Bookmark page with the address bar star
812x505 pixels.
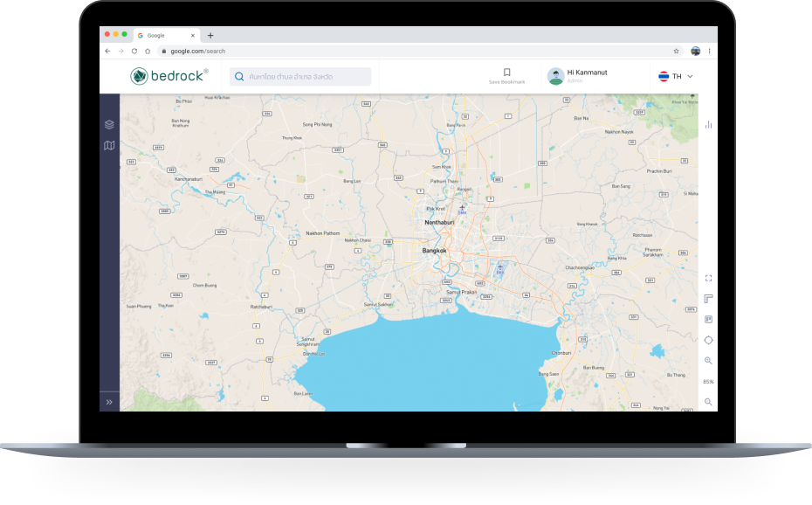pyautogui.click(x=676, y=52)
